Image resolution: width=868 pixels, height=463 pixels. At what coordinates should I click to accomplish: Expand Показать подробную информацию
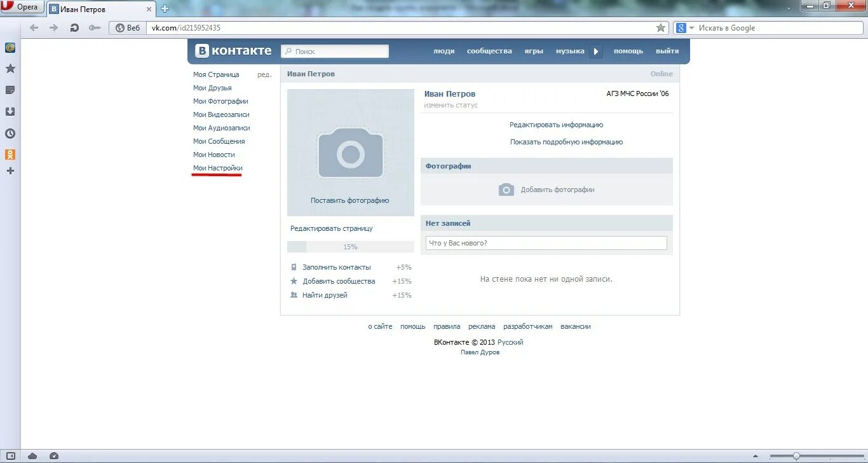[x=567, y=142]
